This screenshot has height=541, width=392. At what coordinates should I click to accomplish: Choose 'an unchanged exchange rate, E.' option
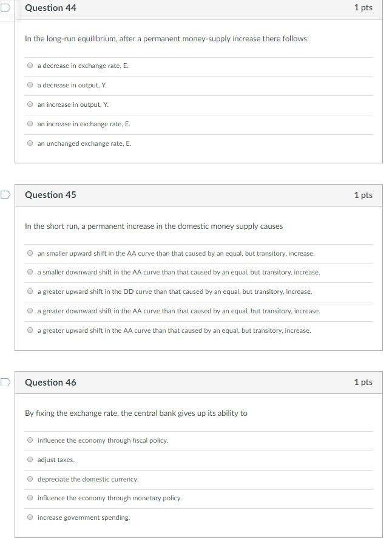tap(30, 143)
